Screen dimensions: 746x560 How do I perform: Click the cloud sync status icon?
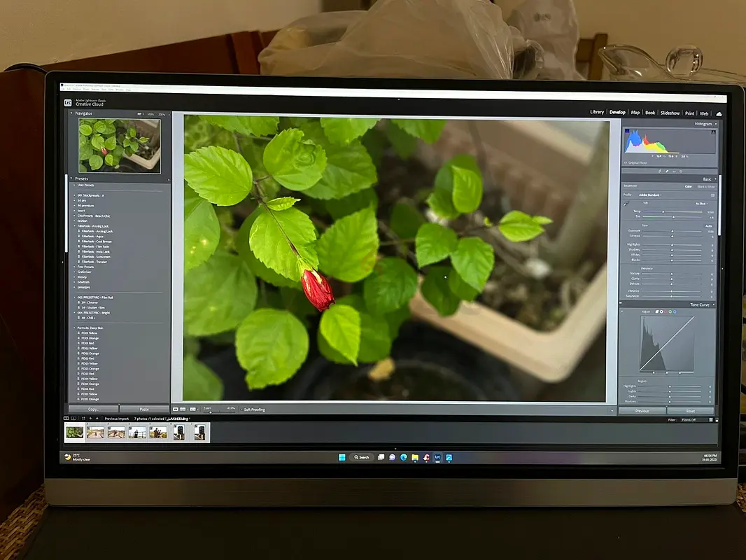[719, 113]
